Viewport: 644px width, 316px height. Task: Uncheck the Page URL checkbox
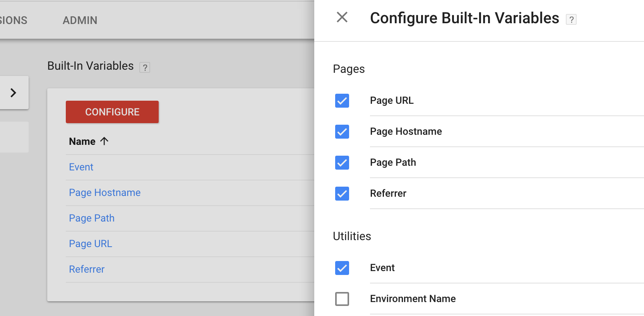click(342, 101)
